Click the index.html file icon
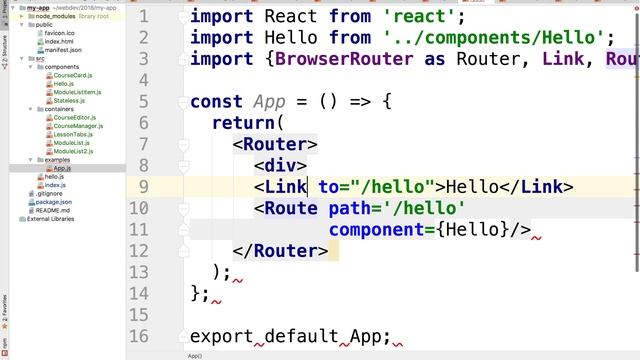Image resolution: width=640 pixels, height=360 pixels. pos(40,42)
